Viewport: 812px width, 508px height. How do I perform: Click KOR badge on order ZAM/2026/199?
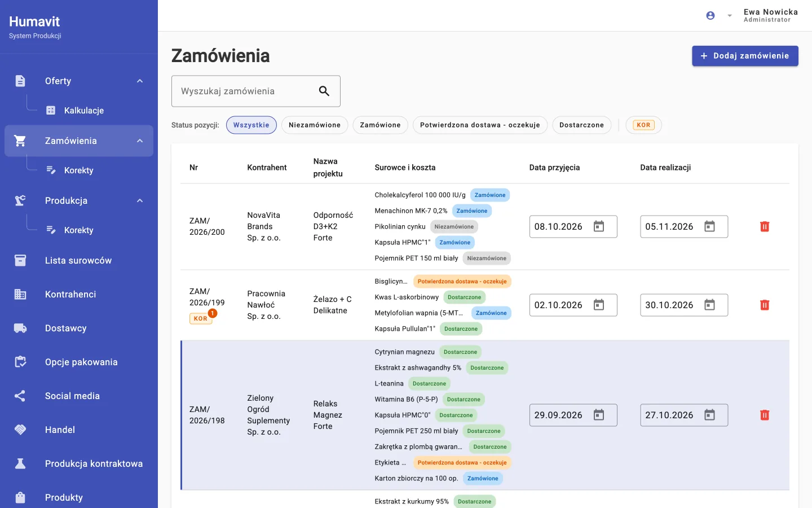(201, 318)
